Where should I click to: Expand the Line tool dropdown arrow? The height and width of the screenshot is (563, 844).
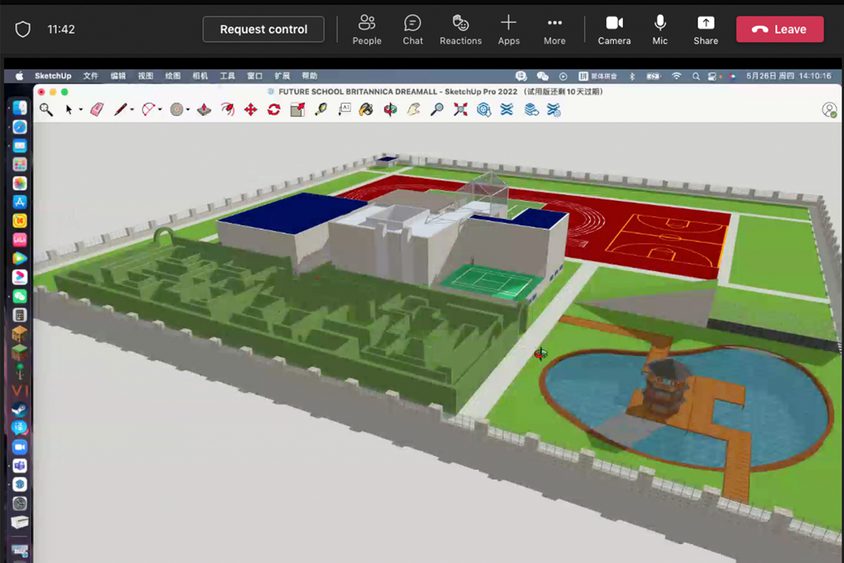coord(132,111)
